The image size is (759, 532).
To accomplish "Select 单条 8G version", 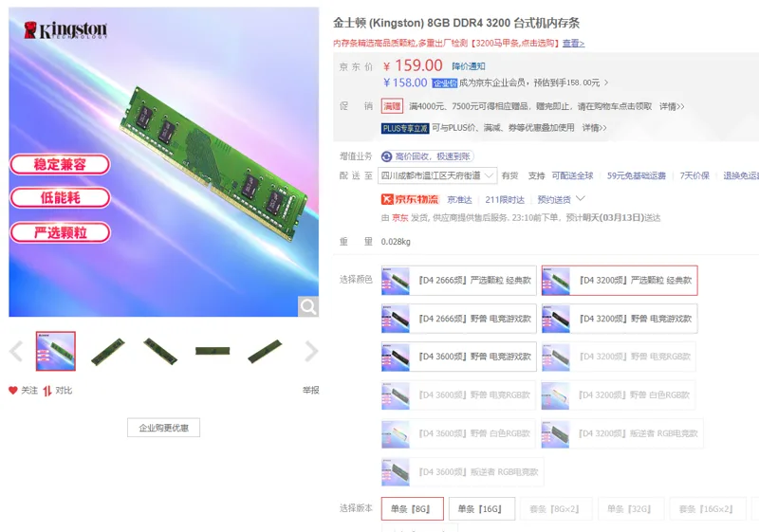I will click(x=412, y=509).
